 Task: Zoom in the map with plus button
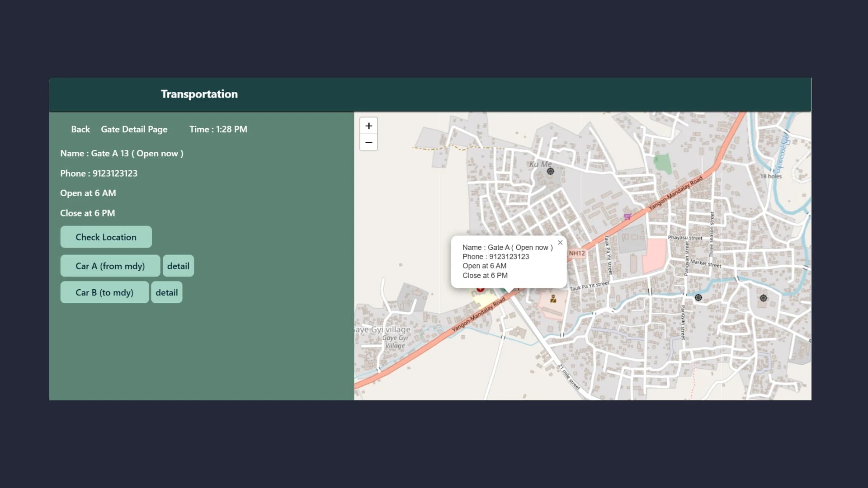(368, 126)
